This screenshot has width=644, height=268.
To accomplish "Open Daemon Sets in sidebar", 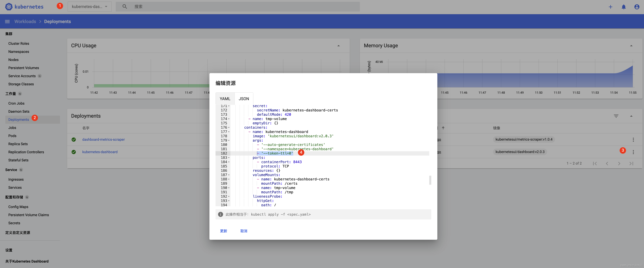I will tap(19, 112).
